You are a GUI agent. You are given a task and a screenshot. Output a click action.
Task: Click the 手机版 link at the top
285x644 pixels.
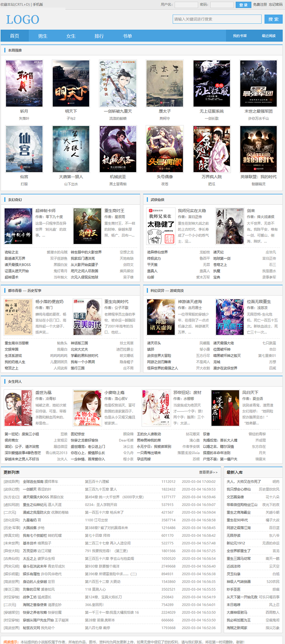(x=38, y=5)
